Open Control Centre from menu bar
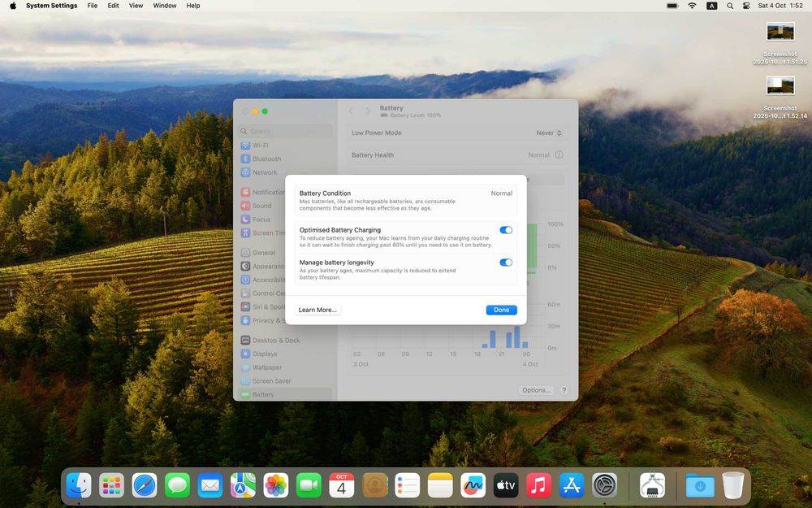The image size is (812, 508). [746, 6]
